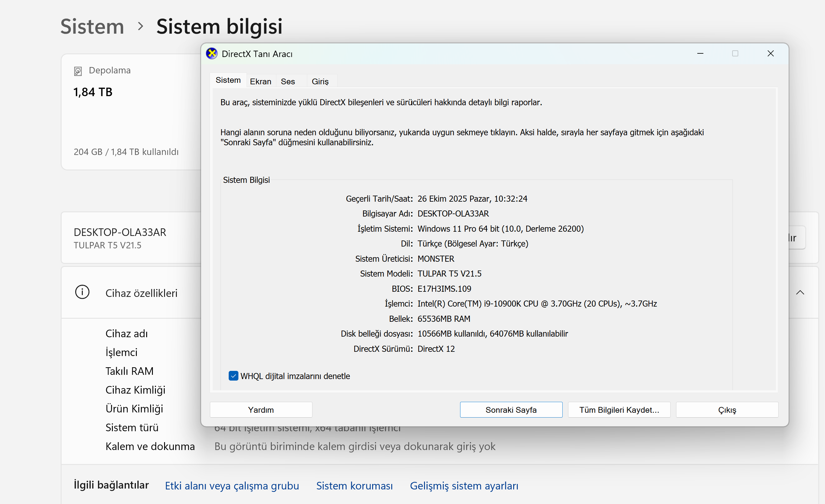
Task: Click the Takılı RAM row label
Action: pyautogui.click(x=129, y=371)
